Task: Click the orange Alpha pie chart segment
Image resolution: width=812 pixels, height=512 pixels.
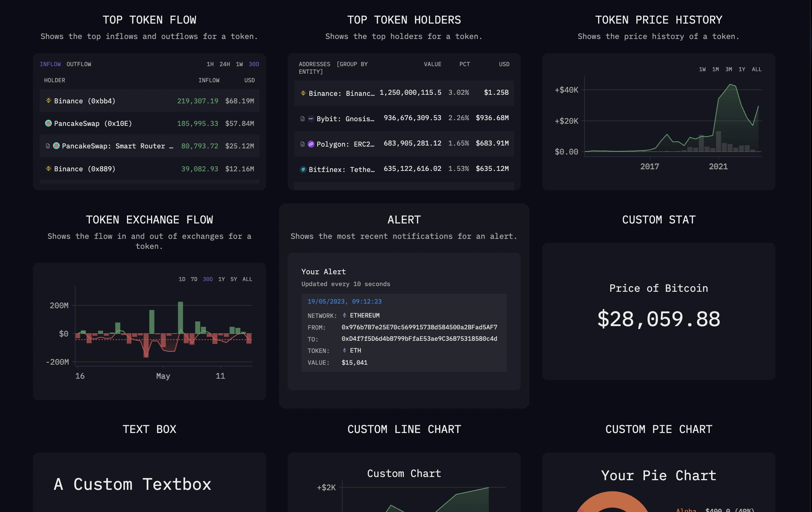Action: click(x=612, y=499)
